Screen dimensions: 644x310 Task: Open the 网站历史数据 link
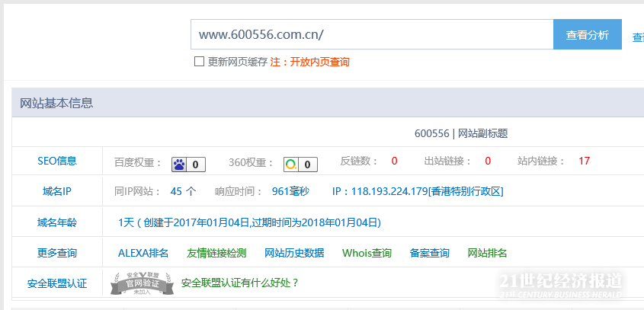coord(294,253)
